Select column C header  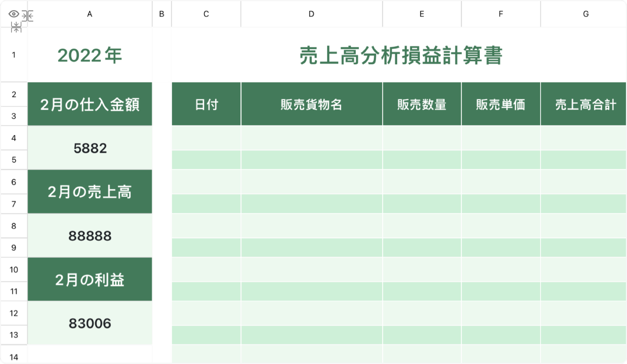click(x=206, y=14)
